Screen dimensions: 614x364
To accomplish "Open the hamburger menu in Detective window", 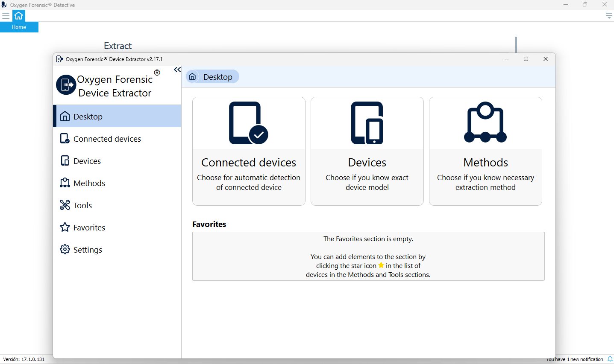I will pyautogui.click(x=6, y=16).
